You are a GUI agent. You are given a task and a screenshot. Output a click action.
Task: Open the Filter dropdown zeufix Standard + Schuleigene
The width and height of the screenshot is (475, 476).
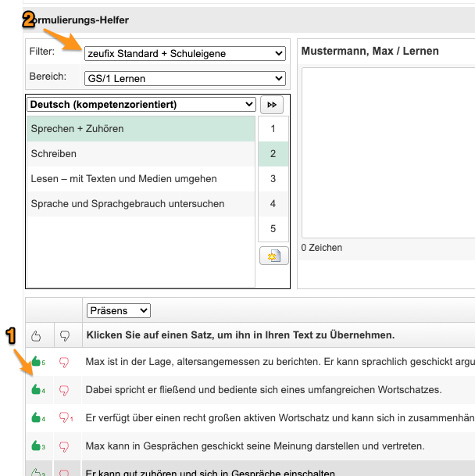click(x=185, y=53)
